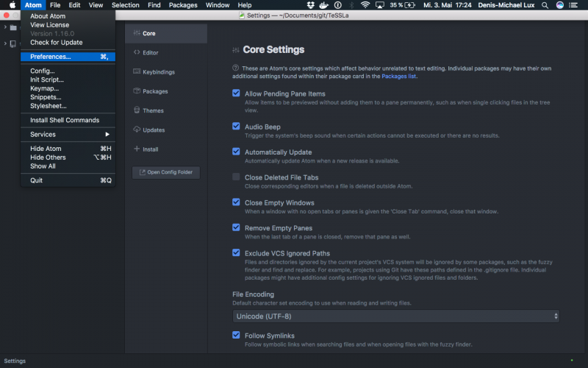Open Init Script… menu entry
The height and width of the screenshot is (368, 588).
(68, 79)
